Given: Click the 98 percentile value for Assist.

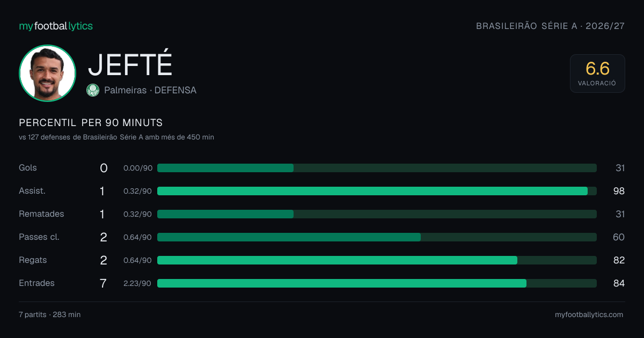Looking at the screenshot, I should [x=619, y=191].
